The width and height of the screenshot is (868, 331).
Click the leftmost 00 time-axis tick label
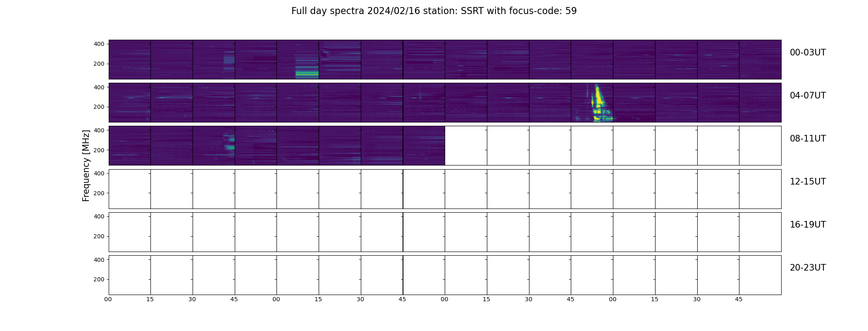[x=108, y=299]
